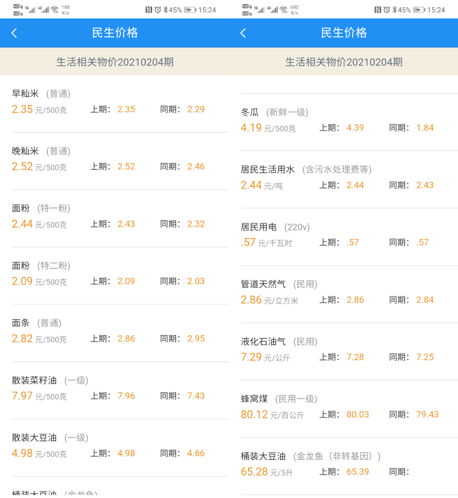Tap 桶装大豆油 current price 65.28
The image size is (458, 498).
click(254, 472)
